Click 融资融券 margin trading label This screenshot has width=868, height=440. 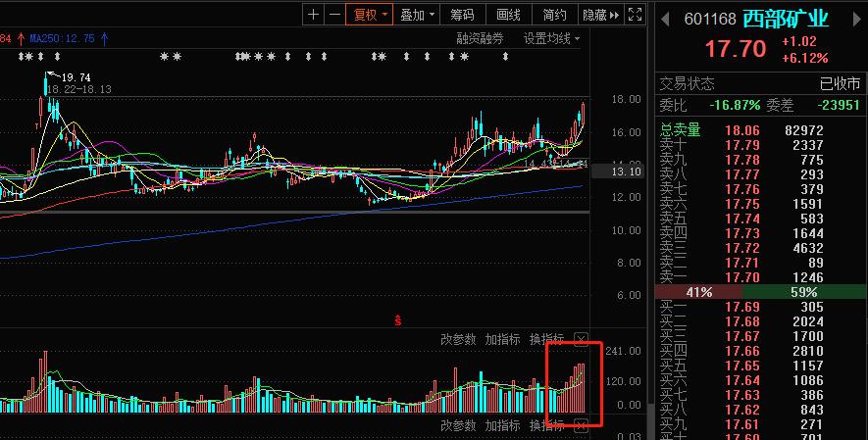pyautogui.click(x=480, y=38)
